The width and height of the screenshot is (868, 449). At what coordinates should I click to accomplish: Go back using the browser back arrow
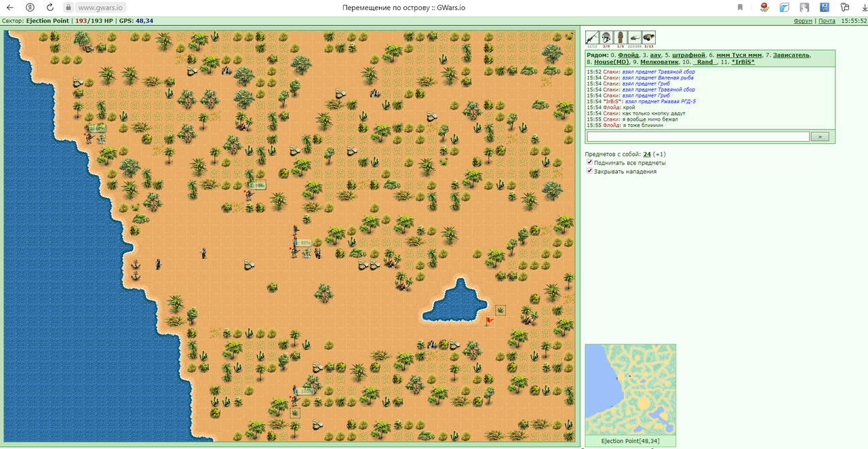[x=10, y=7]
